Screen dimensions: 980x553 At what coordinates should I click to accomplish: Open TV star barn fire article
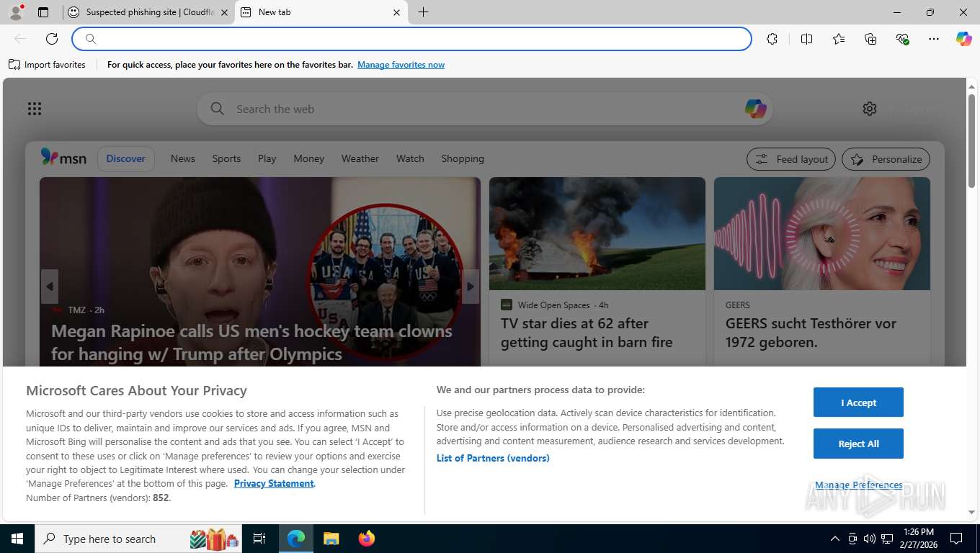587,333
